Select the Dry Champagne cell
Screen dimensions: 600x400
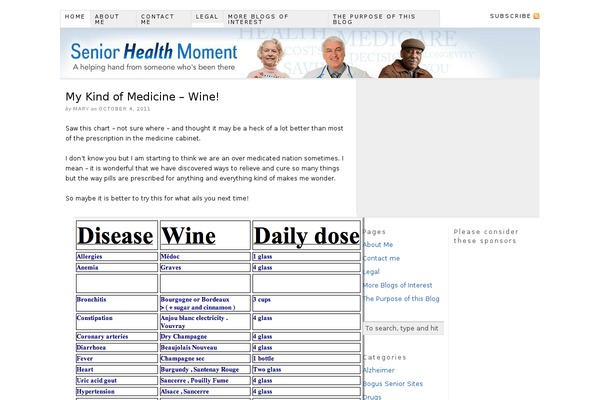pos(205,336)
